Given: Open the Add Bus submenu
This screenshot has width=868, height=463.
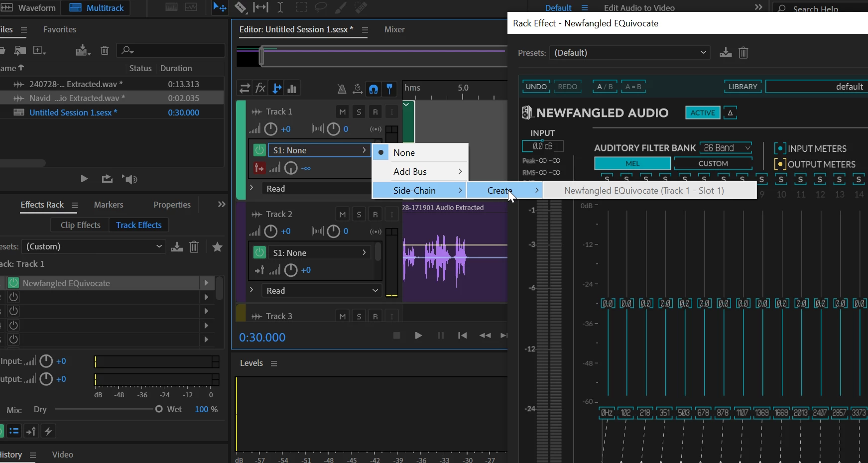Looking at the screenshot, I should (420, 171).
